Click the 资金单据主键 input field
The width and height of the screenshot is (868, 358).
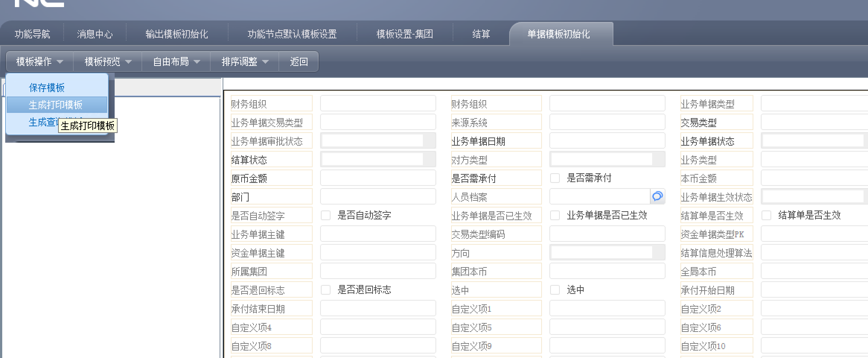378,252
